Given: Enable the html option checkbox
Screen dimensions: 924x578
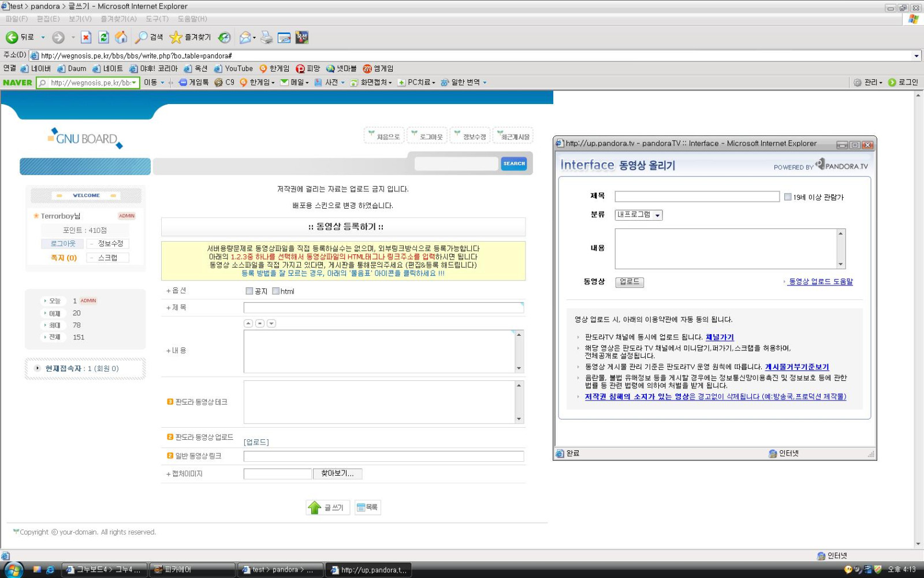Looking at the screenshot, I should tap(276, 291).
